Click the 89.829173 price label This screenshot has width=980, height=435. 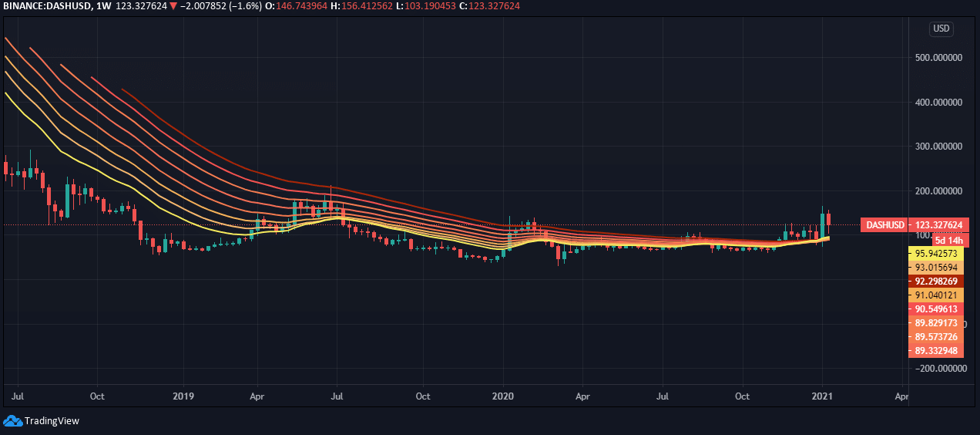[x=936, y=323]
